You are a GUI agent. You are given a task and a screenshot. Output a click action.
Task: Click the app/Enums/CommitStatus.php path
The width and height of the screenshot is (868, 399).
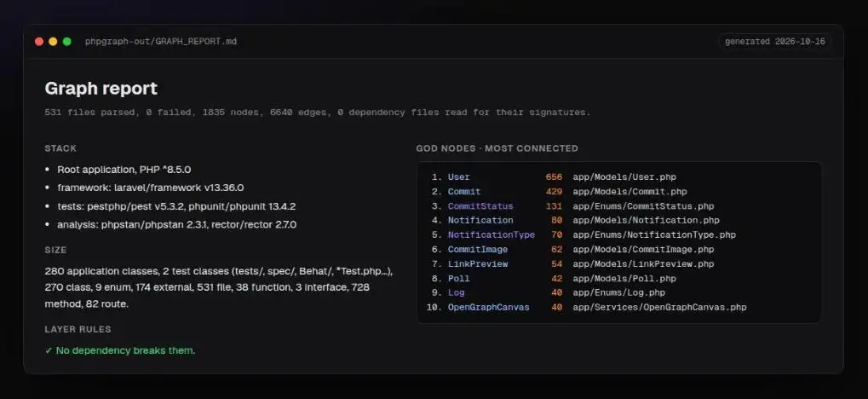coord(643,206)
